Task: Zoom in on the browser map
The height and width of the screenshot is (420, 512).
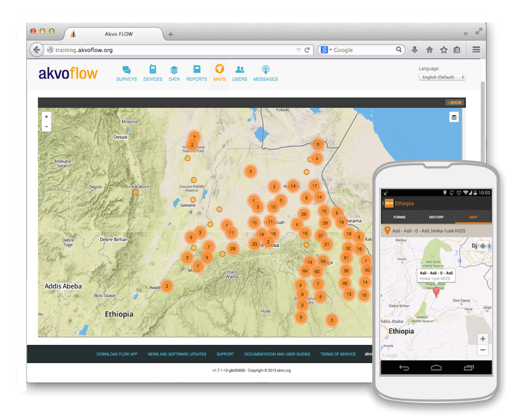Action: (x=46, y=116)
